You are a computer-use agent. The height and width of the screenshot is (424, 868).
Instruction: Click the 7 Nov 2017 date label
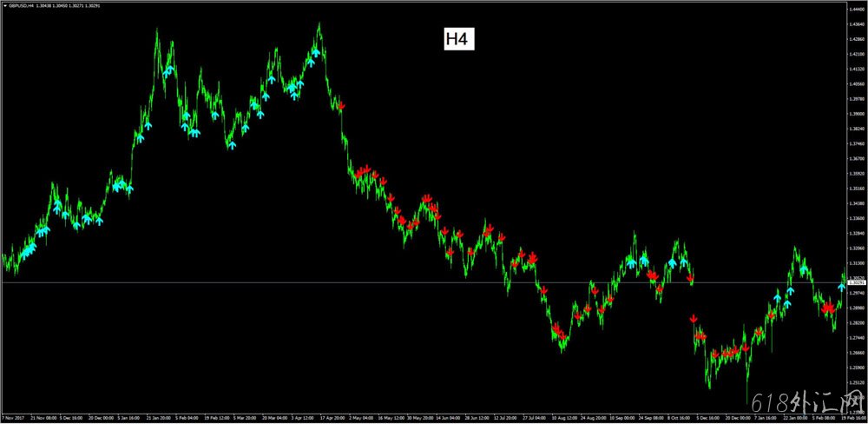(13, 418)
